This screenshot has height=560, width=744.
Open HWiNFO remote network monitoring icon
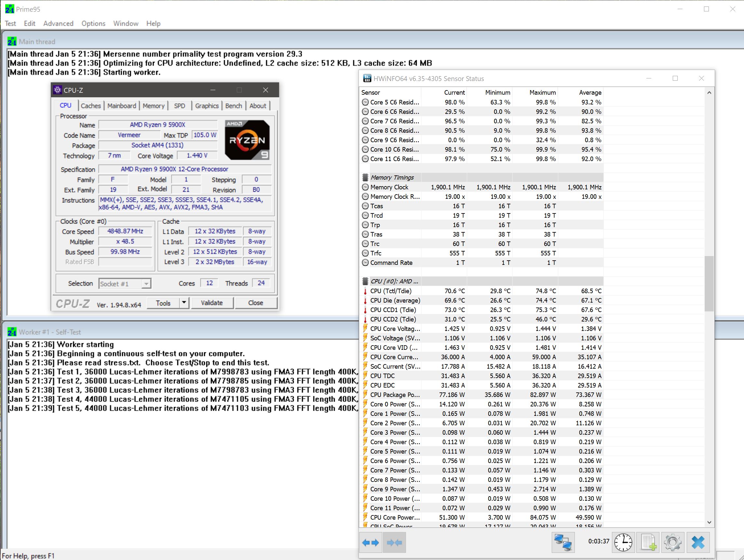click(x=563, y=542)
